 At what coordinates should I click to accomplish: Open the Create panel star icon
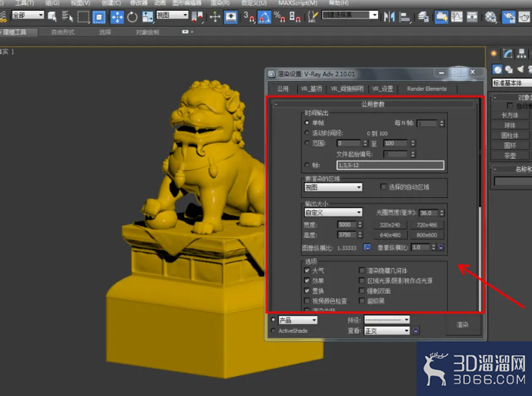(x=494, y=53)
